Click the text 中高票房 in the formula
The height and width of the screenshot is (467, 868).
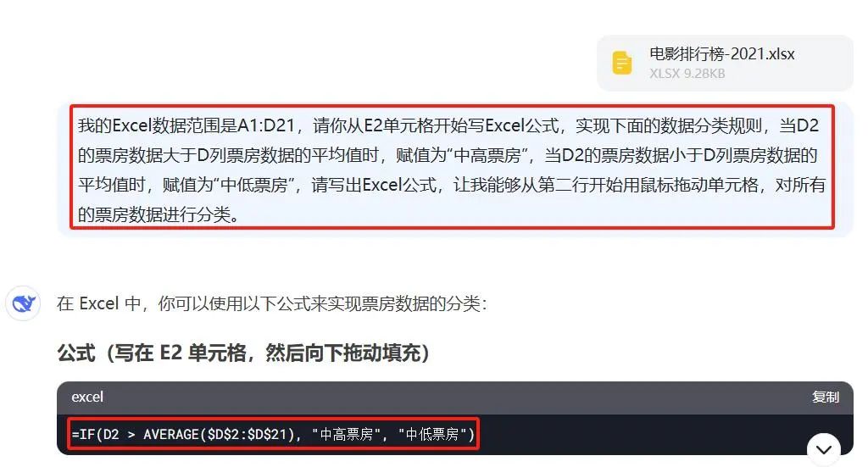[347, 434]
